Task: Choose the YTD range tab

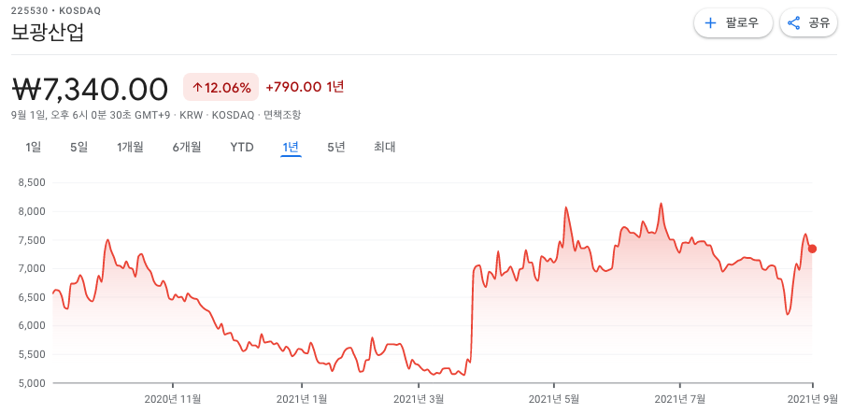Action: [x=242, y=148]
